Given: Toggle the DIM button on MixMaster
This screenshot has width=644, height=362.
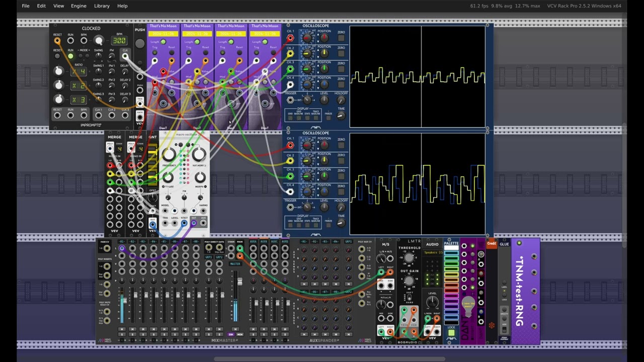Looking at the screenshot, I should (231, 334).
